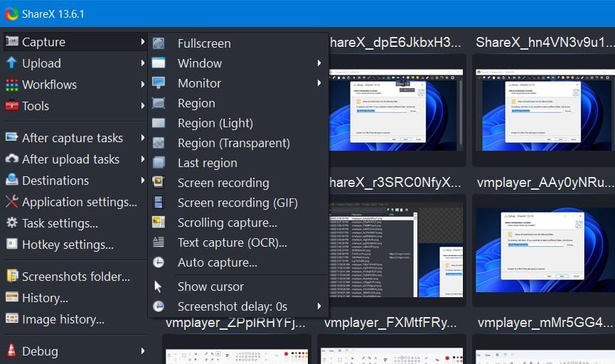Click the Scrolling capture icon

coord(159,222)
